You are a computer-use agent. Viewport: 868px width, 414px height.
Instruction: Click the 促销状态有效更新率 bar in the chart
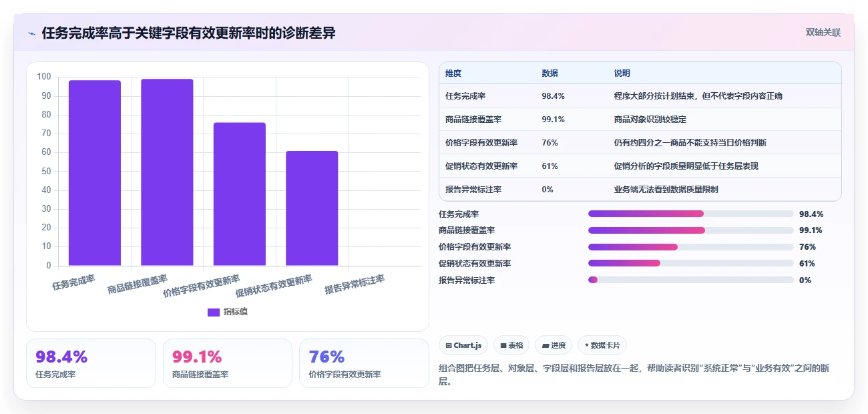312,208
